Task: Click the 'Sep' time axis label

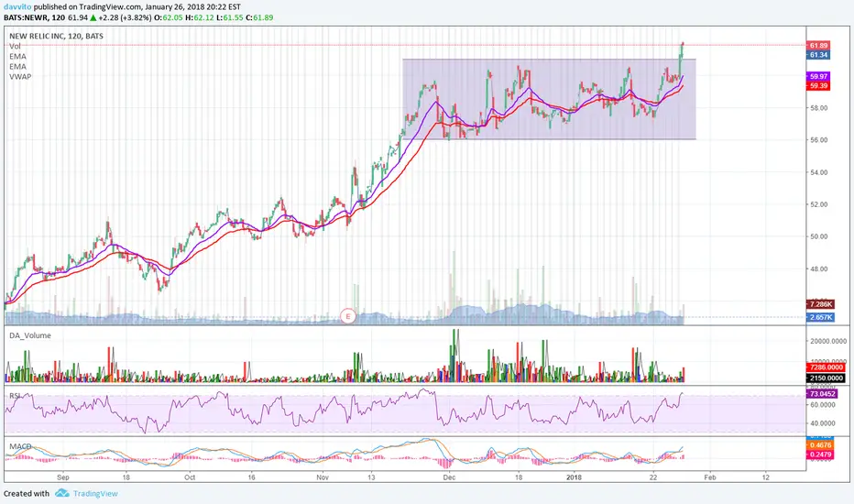Action: 63,477
